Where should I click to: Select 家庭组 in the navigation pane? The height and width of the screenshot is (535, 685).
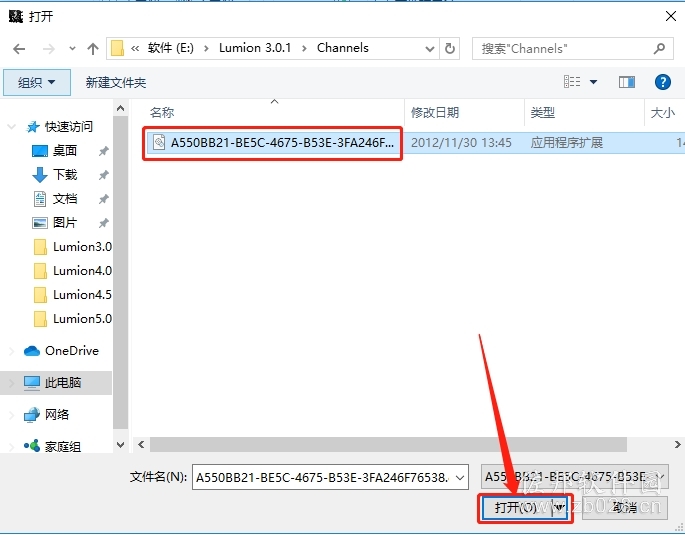pyautogui.click(x=62, y=446)
